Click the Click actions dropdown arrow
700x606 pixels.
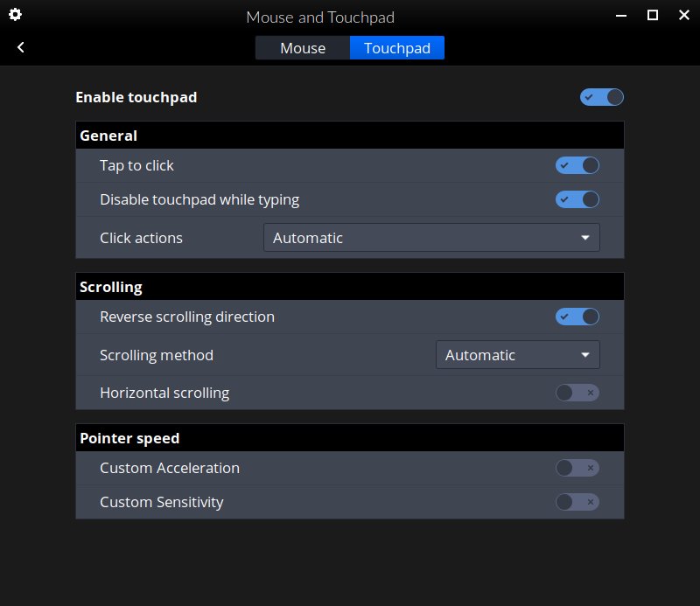point(585,238)
